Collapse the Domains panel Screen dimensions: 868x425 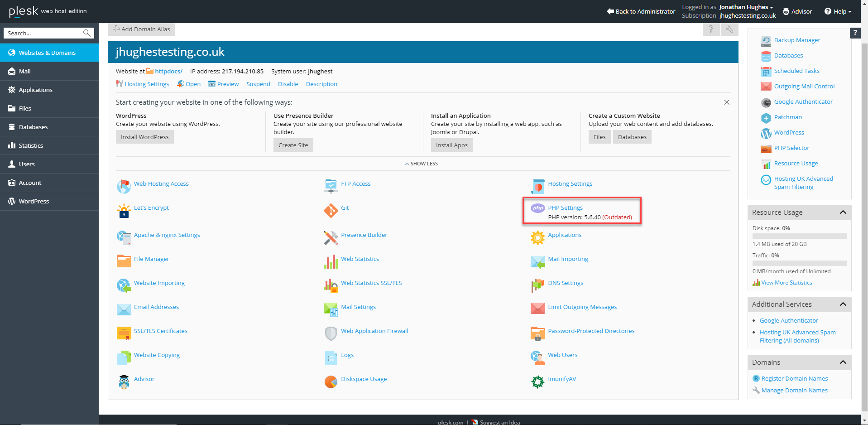click(x=843, y=362)
